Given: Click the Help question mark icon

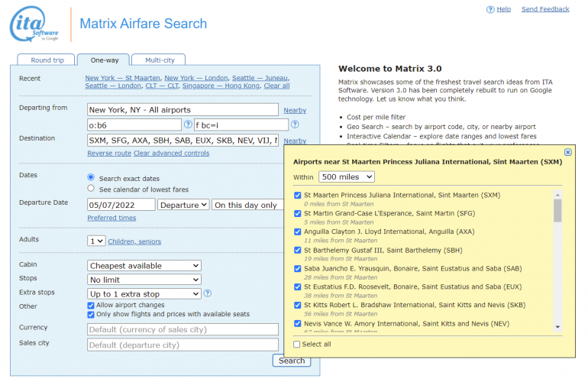Looking at the screenshot, I should (x=490, y=9).
